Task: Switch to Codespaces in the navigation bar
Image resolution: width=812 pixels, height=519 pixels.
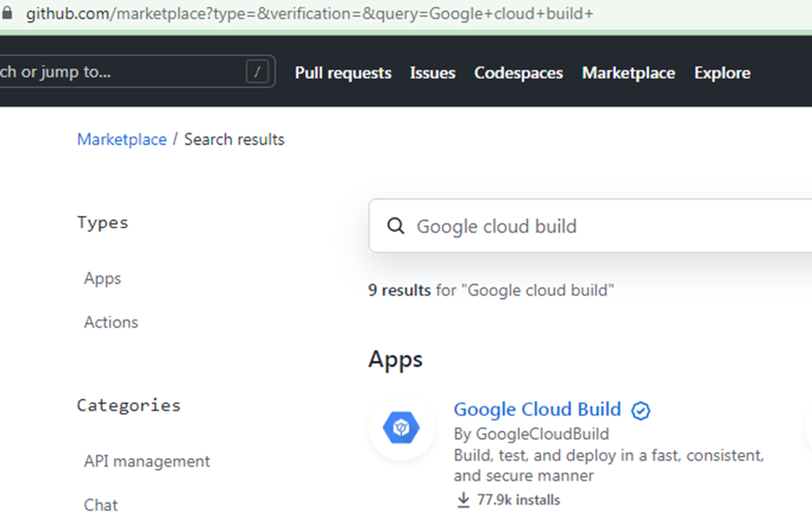Action: point(518,72)
